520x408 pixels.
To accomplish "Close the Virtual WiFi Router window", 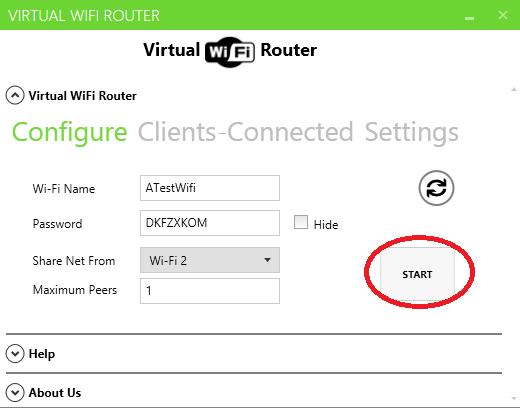I will pyautogui.click(x=503, y=15).
